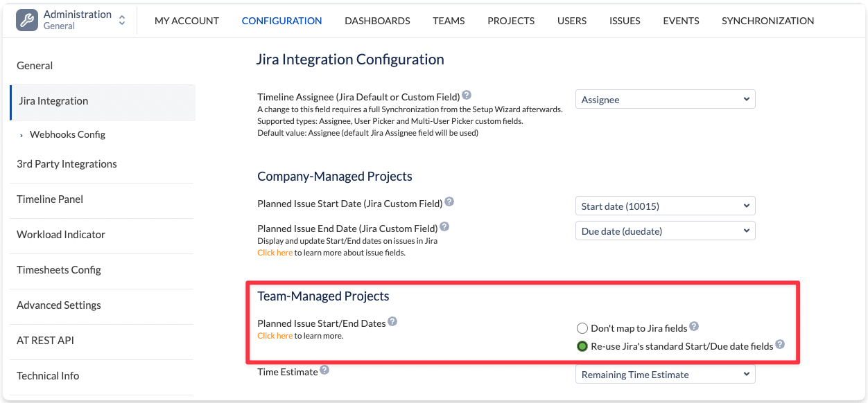The image size is (868, 403).
Task: Click help icon next to Planned Issue Start Date
Action: pyautogui.click(x=449, y=202)
